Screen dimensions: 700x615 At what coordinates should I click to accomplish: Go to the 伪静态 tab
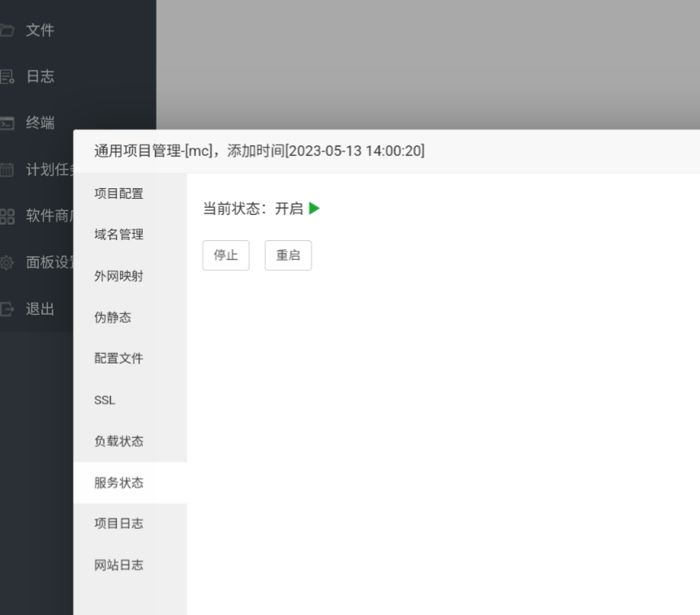[x=113, y=317]
